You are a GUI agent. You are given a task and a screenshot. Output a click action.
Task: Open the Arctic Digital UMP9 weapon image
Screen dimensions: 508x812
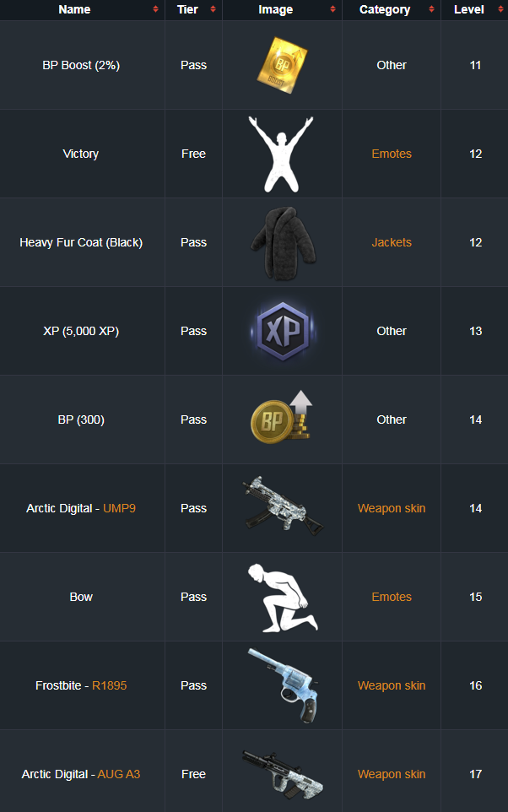tap(283, 505)
